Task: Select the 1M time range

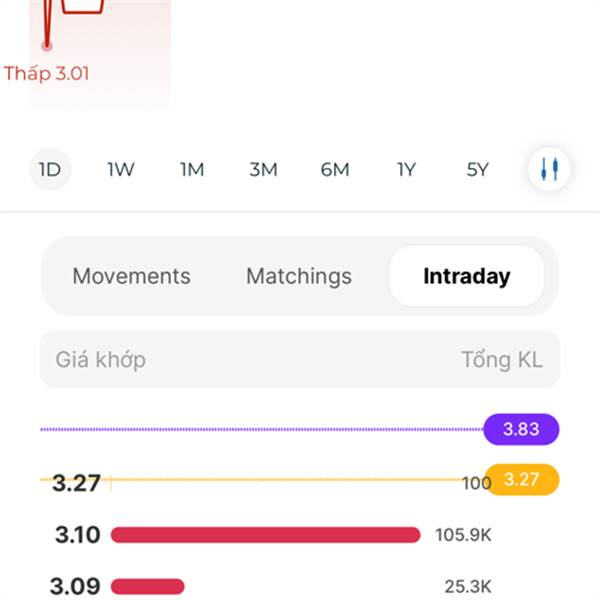Action: pos(192,169)
